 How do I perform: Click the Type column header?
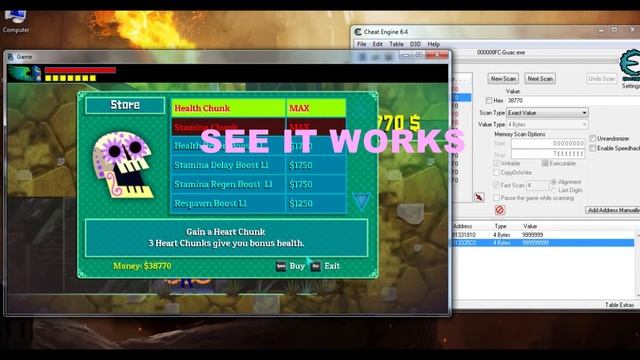(x=500, y=226)
